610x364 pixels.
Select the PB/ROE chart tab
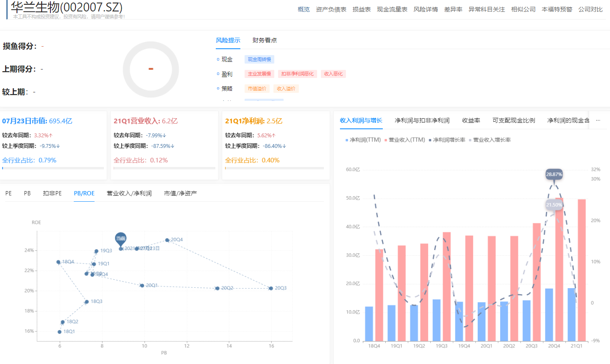pos(84,193)
